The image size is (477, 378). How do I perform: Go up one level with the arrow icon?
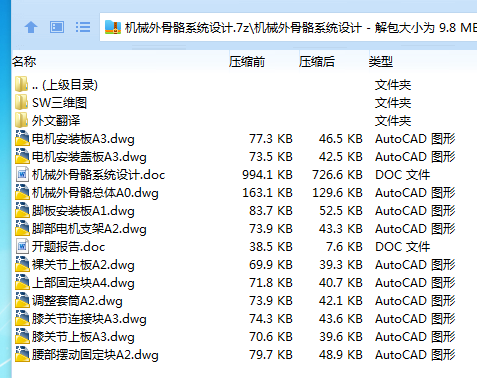pyautogui.click(x=31, y=27)
